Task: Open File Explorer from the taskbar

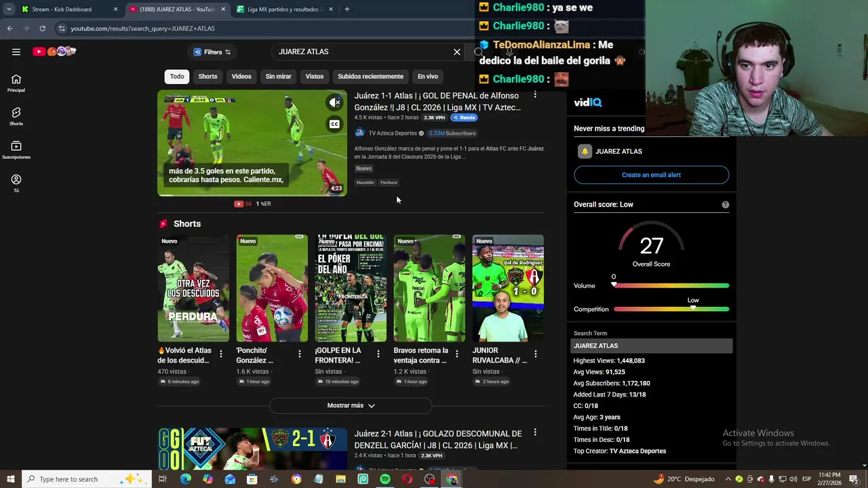Action: click(340, 479)
